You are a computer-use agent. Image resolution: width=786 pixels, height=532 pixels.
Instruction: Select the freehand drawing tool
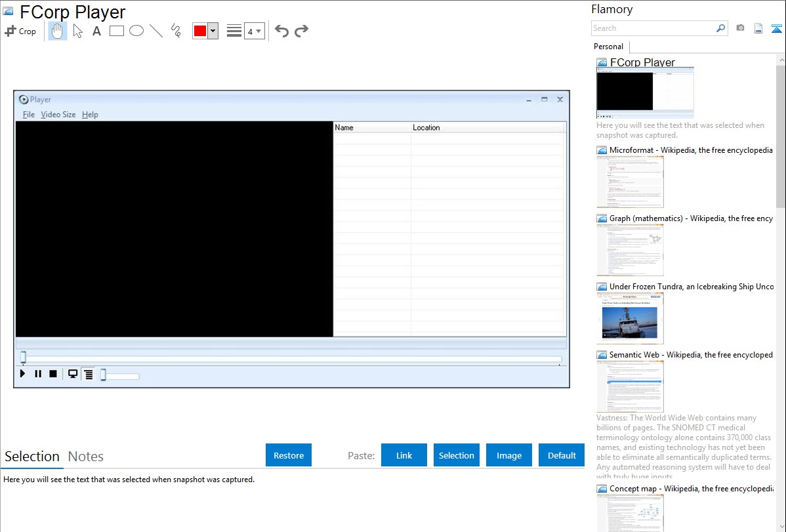pyautogui.click(x=176, y=31)
